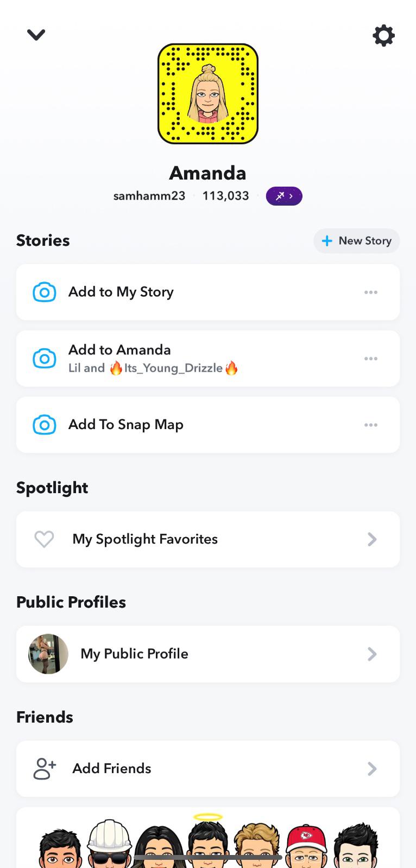This screenshot has width=416, height=868.
Task: Collapse profile with the down chevron
Action: click(x=36, y=35)
